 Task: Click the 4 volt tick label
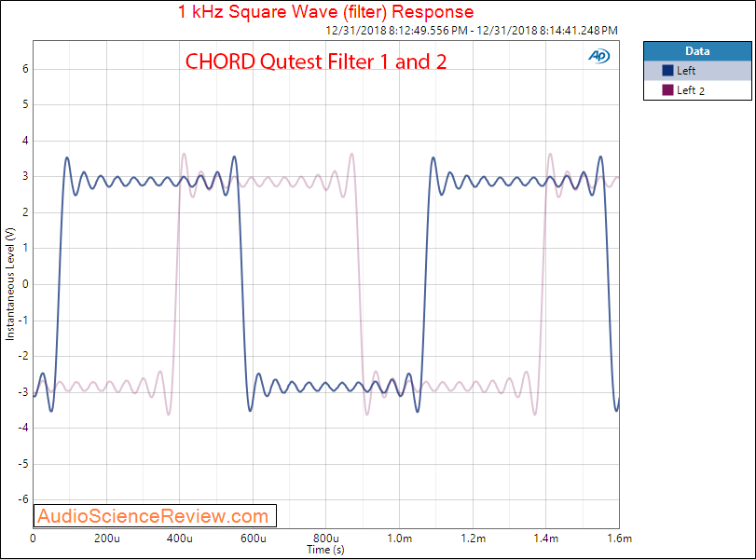click(25, 141)
